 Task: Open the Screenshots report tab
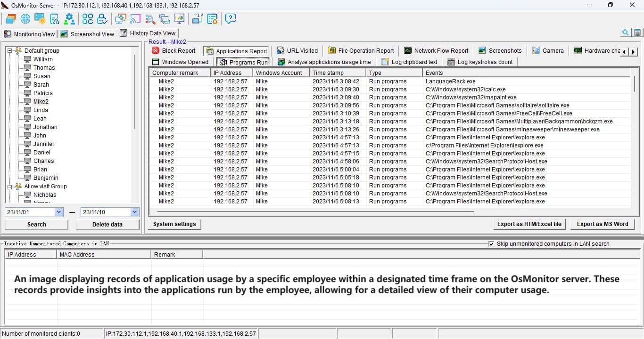500,50
